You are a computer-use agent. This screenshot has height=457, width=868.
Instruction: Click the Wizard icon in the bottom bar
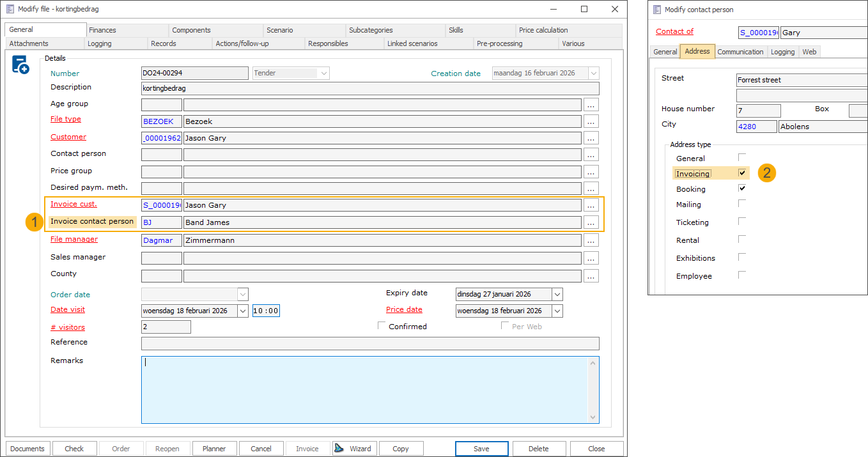pos(339,448)
